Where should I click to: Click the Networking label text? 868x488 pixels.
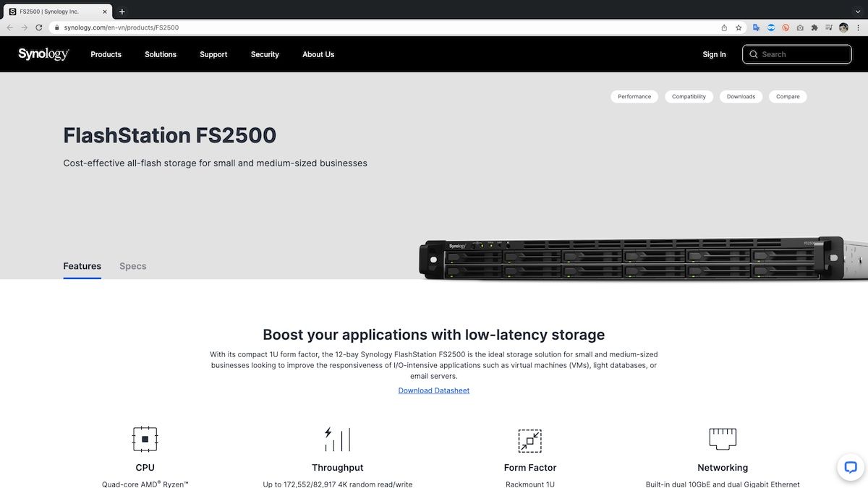(723, 468)
